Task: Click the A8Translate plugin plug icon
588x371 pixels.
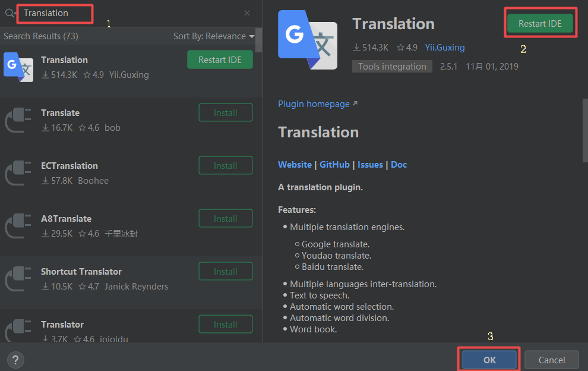Action: click(x=18, y=226)
